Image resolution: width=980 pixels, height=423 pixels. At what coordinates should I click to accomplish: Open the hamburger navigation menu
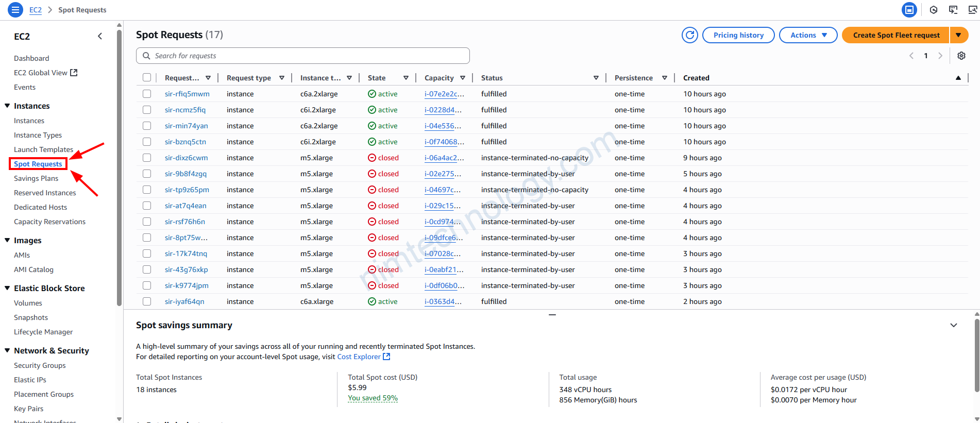click(x=15, y=10)
